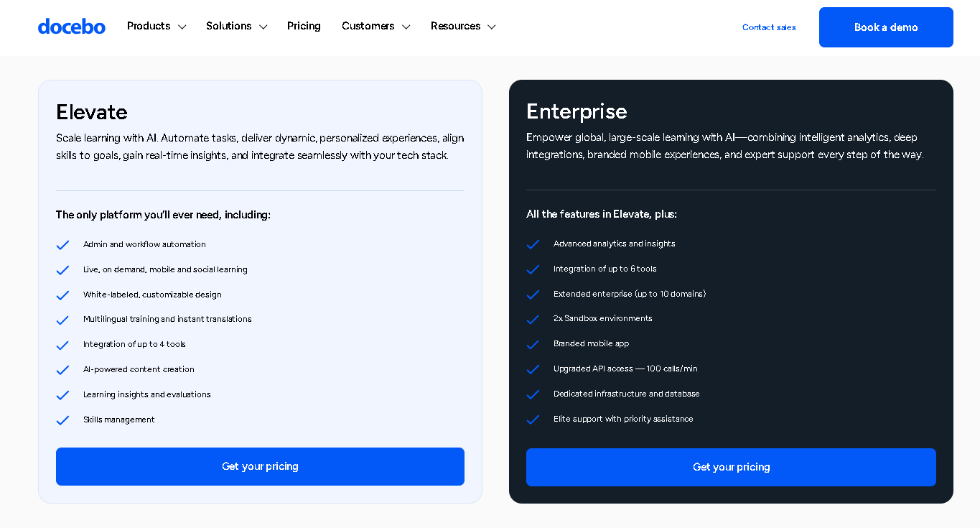Expand the Resources chevron
Screen dimensions: 980x528
491,27
